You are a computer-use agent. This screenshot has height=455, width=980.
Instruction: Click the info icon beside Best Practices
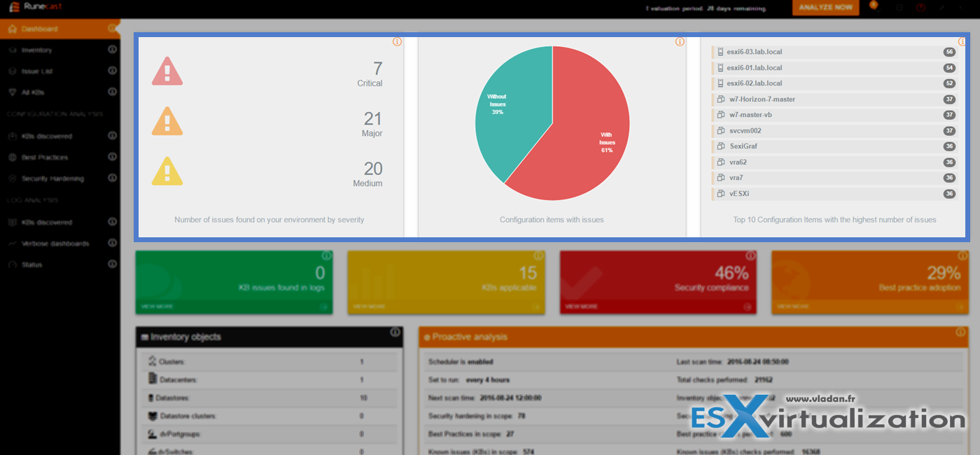[x=112, y=157]
